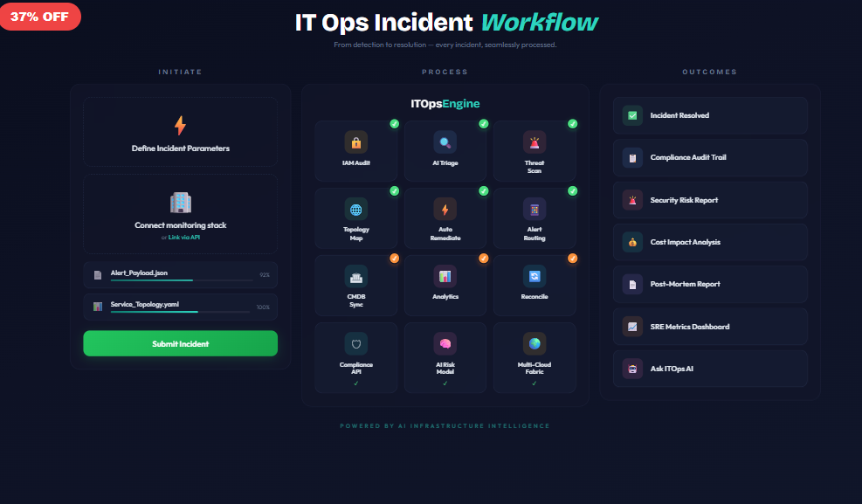Select the Process column header
The height and width of the screenshot is (504, 862).
pos(445,72)
